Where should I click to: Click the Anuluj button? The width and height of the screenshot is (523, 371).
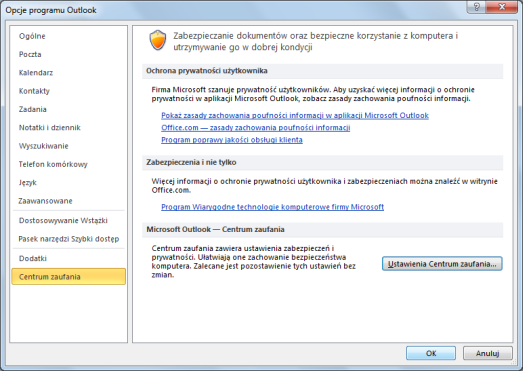click(x=487, y=353)
